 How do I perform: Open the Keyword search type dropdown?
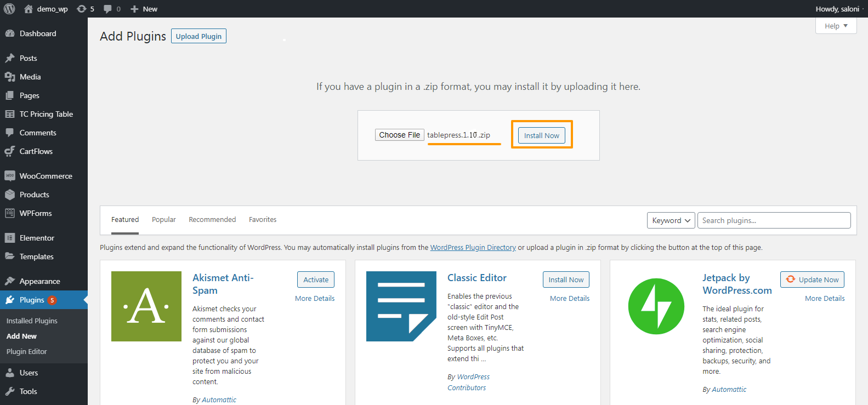671,220
